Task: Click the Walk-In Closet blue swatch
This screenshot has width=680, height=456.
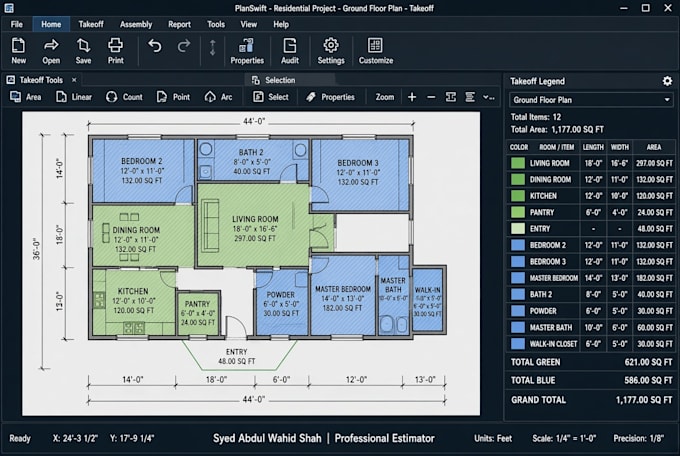Action: coord(518,344)
